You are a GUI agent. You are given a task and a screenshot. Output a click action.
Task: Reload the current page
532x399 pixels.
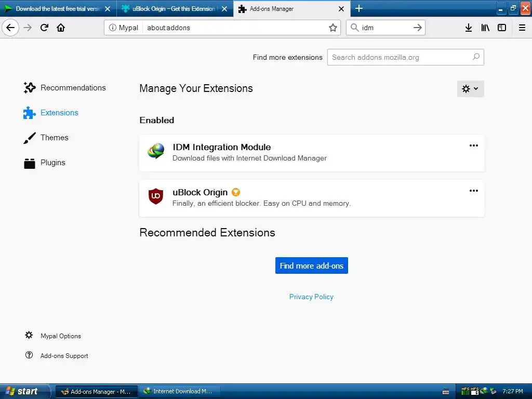(44, 28)
